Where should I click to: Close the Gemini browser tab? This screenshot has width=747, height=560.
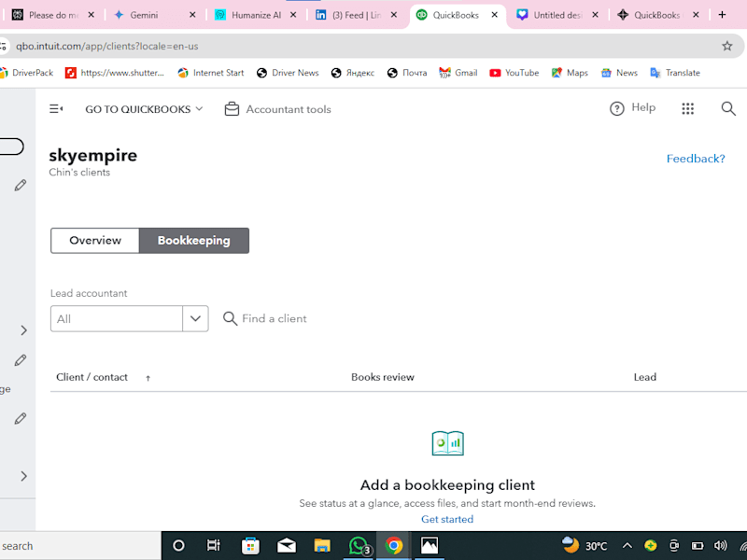click(192, 15)
